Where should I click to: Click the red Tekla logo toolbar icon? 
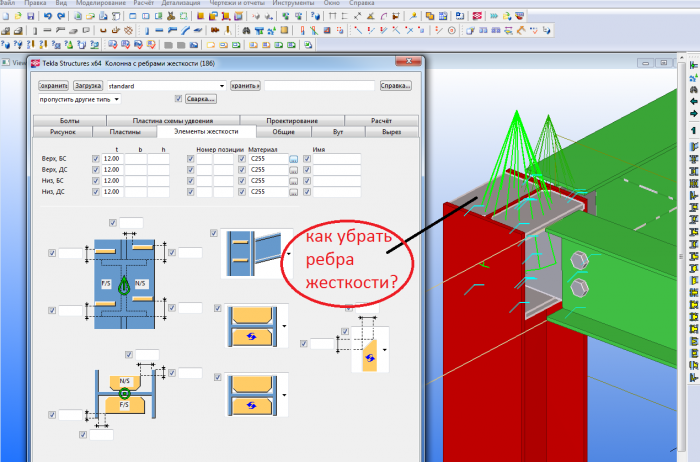click(x=477, y=16)
